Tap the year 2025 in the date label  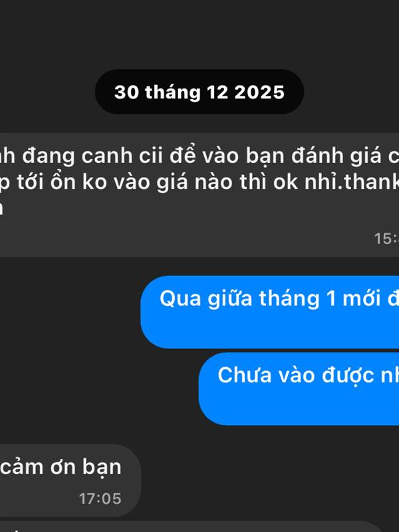coord(259,92)
